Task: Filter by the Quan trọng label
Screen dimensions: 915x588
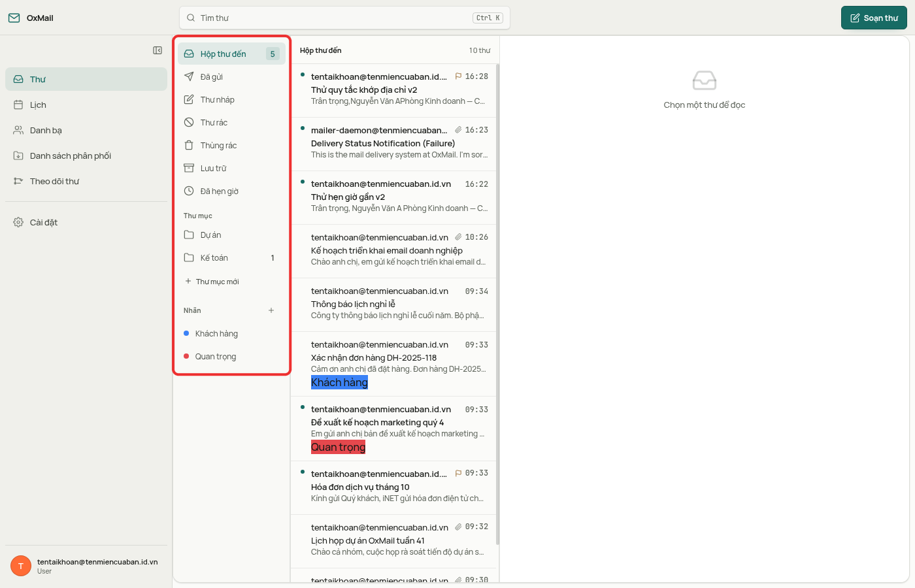Action: (231, 357)
